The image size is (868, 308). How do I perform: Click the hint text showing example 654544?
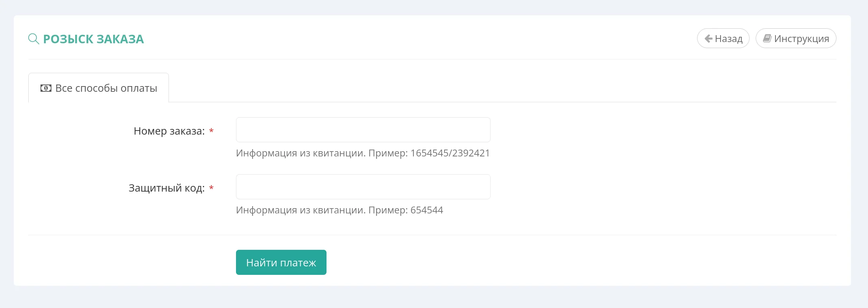pos(339,210)
